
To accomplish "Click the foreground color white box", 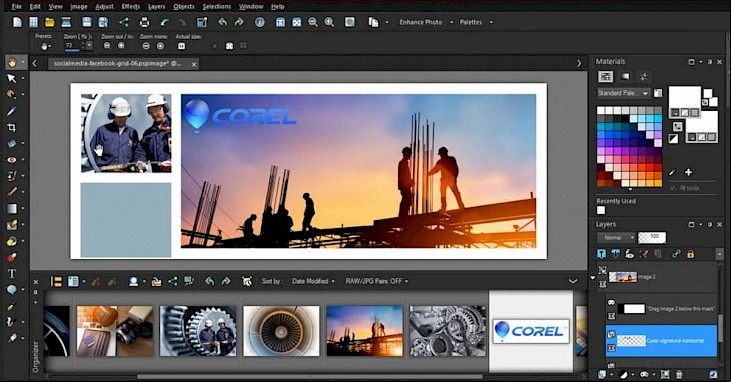I will coord(685,97).
